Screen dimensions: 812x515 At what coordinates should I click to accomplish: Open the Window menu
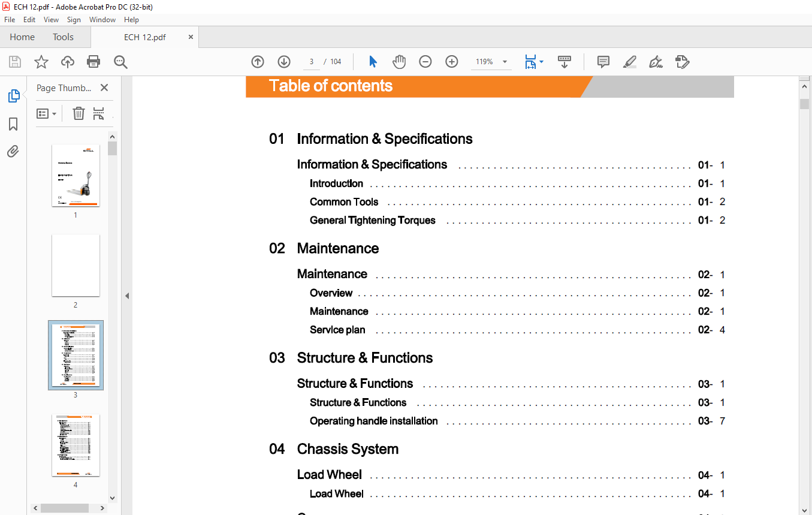pos(102,20)
